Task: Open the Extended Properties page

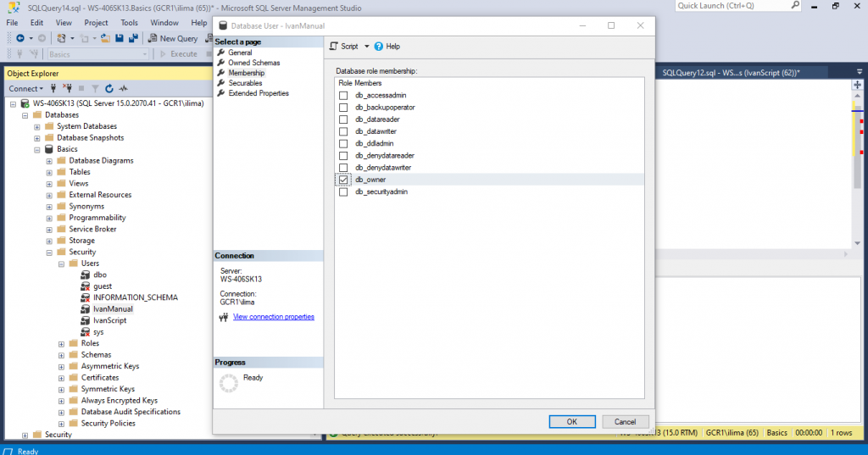Action: [x=259, y=93]
